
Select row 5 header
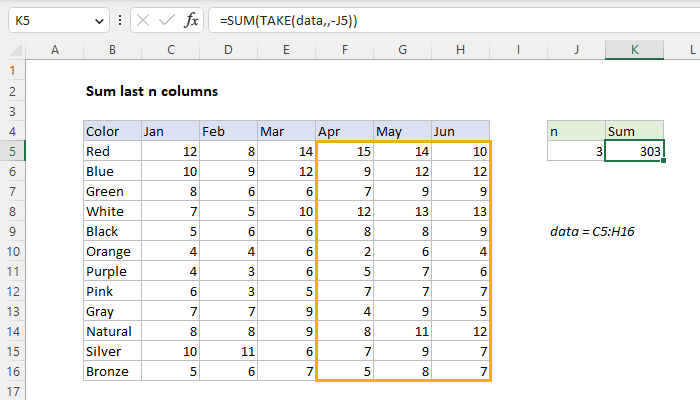tap(12, 151)
